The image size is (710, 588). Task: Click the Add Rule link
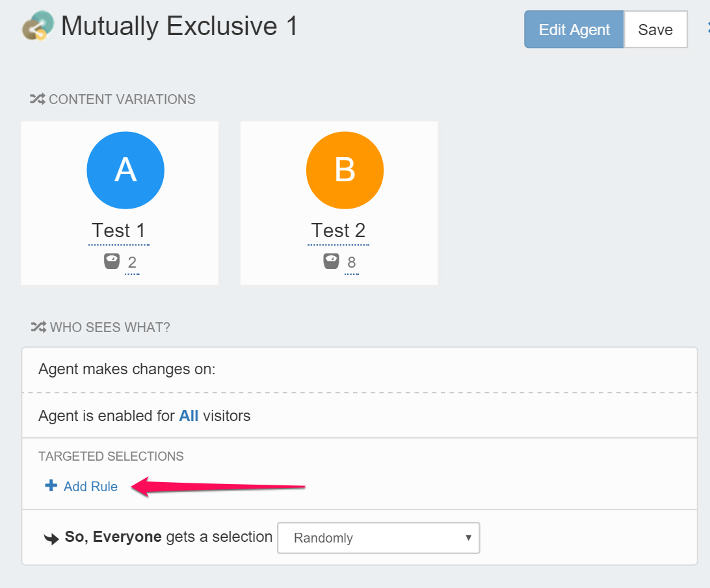(90, 487)
